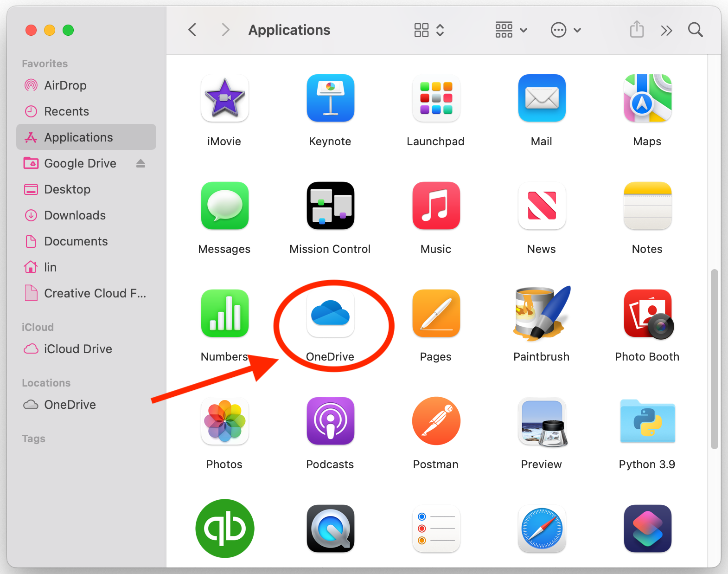Open the Music app icon
Image resolution: width=728 pixels, height=574 pixels.
pyautogui.click(x=436, y=206)
